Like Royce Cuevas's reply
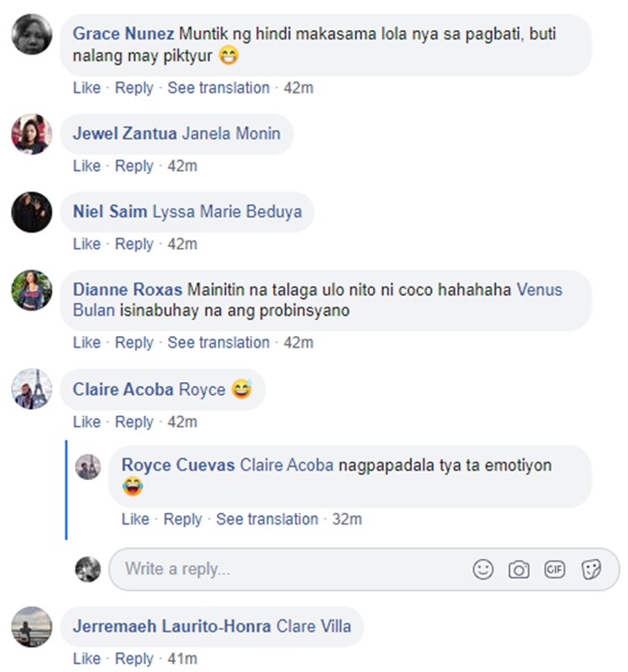Image resolution: width=628 pixels, height=672 pixels. point(136,519)
